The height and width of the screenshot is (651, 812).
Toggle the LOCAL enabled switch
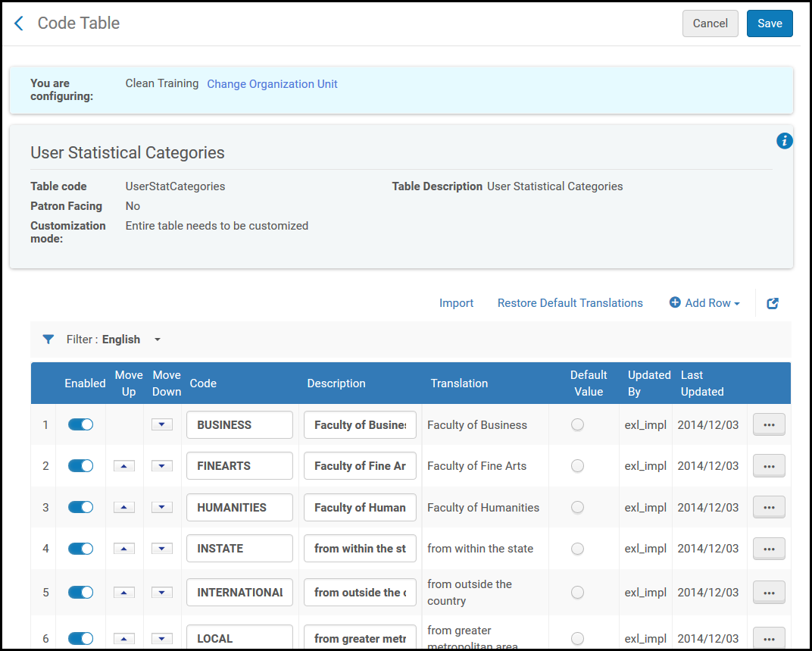click(81, 639)
